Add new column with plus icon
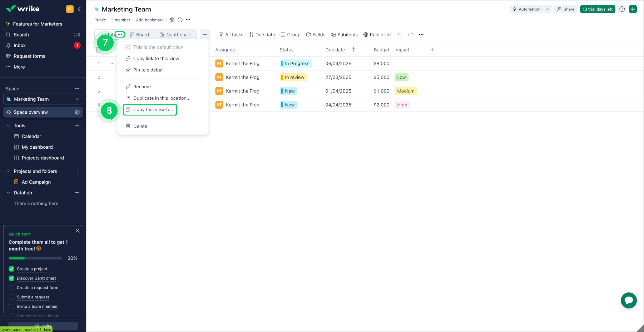 432,50
